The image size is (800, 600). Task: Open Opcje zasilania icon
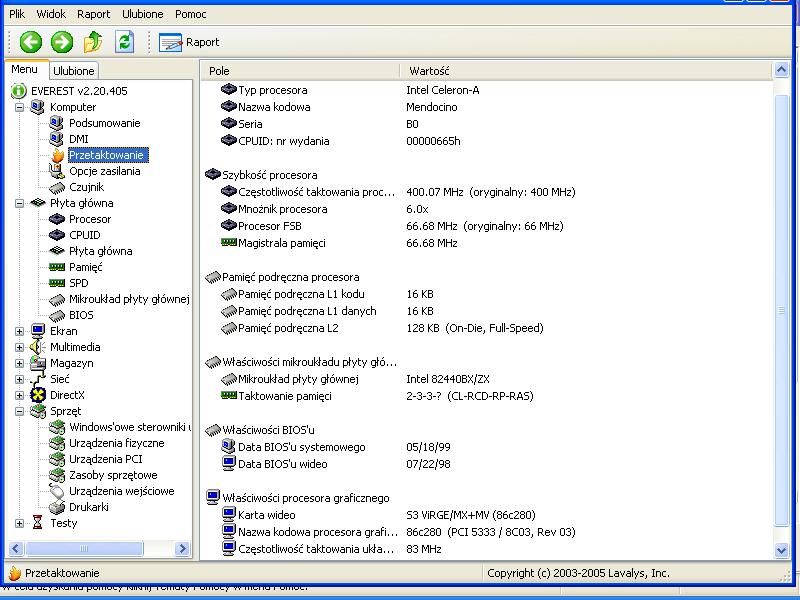[57, 171]
